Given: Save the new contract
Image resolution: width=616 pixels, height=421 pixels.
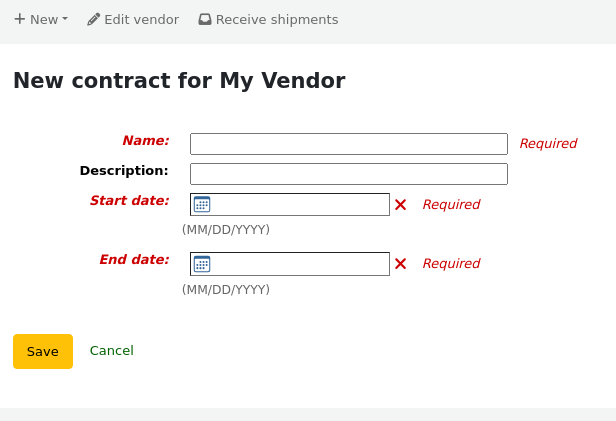Looking at the screenshot, I should 43,351.
